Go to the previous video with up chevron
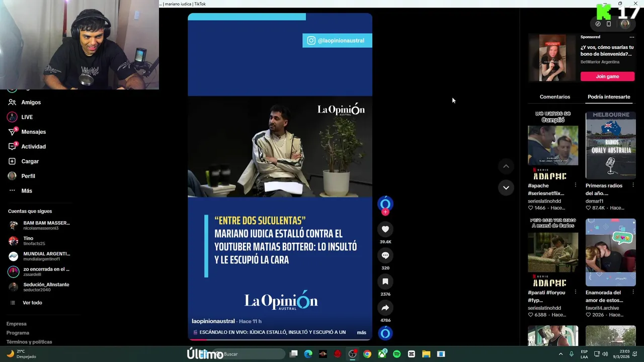 [506, 166]
